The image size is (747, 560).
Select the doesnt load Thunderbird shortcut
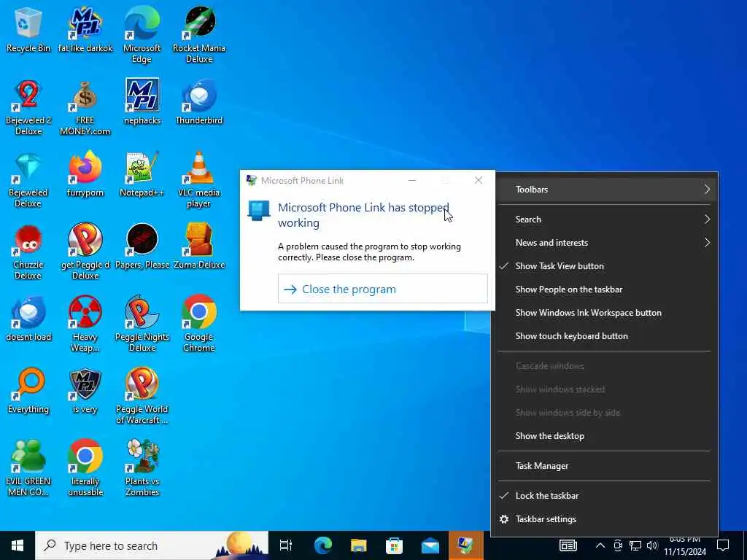28,318
